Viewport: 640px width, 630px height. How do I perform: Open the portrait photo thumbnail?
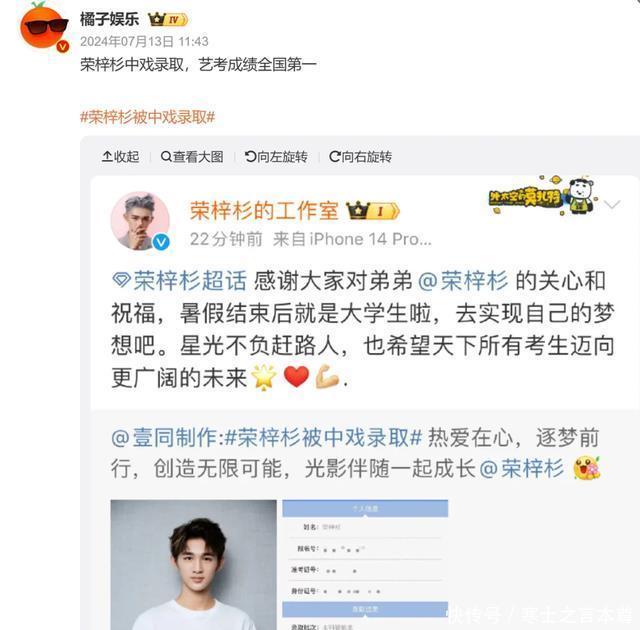click(193, 565)
